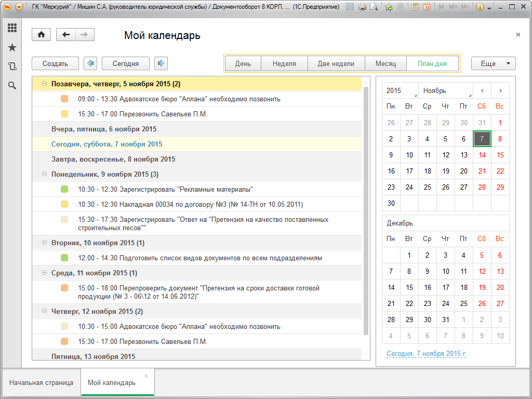The height and width of the screenshot is (399, 532).
Task: Switch calendar view to Месяц
Action: coord(386,63)
